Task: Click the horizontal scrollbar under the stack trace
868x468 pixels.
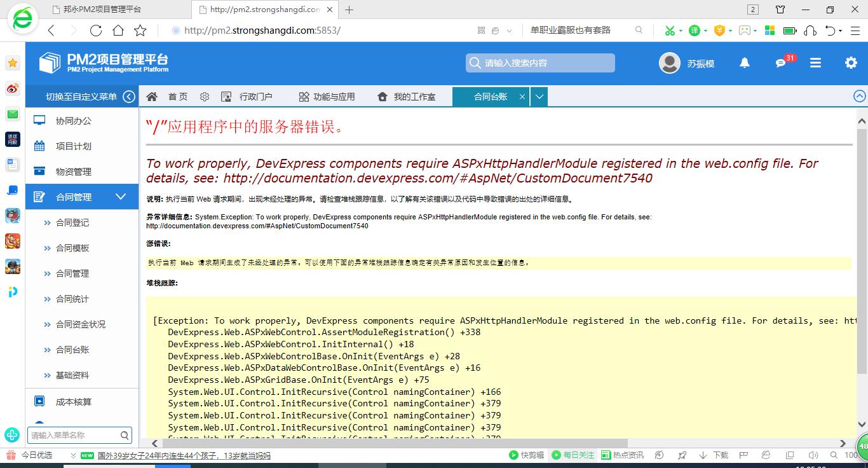Action: point(394,443)
